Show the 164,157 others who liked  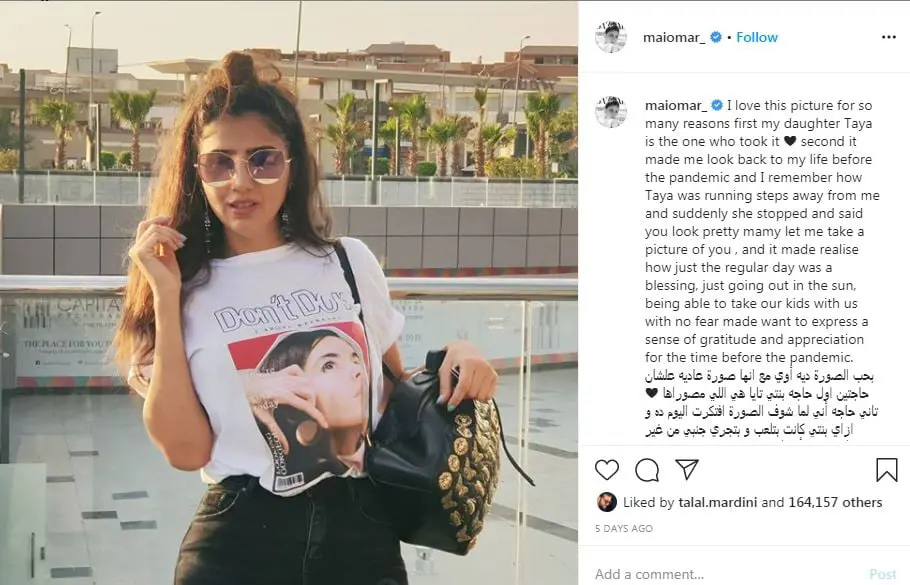point(835,502)
